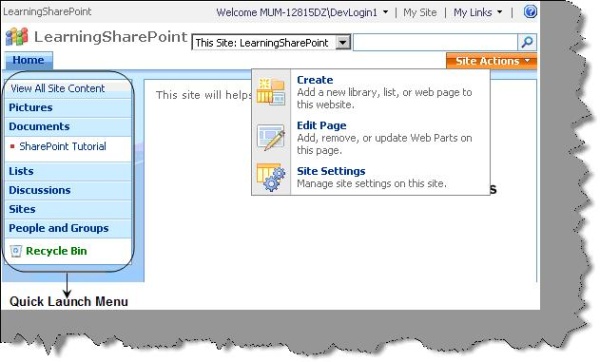
Task: Click the Edit Page pencil icon
Action: pos(271,137)
